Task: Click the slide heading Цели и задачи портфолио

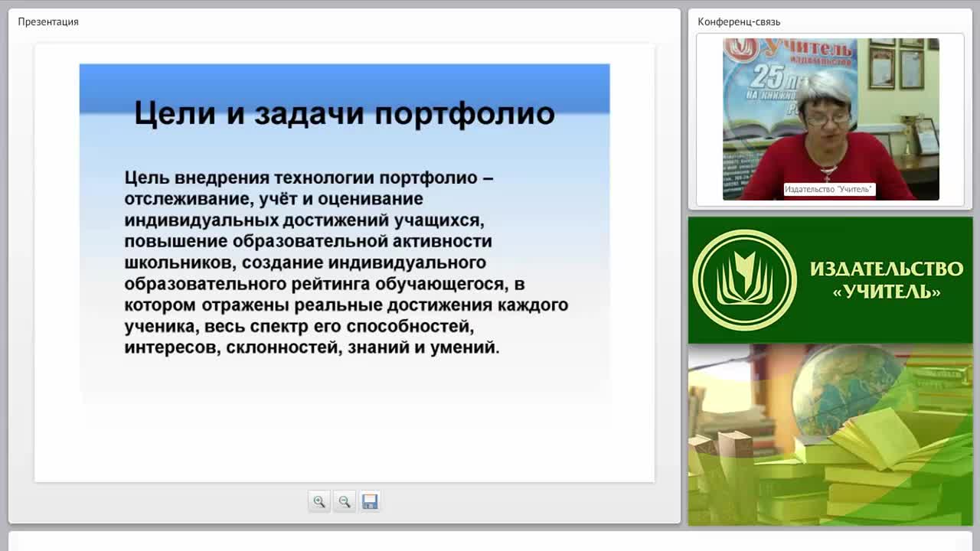Action: [x=345, y=112]
